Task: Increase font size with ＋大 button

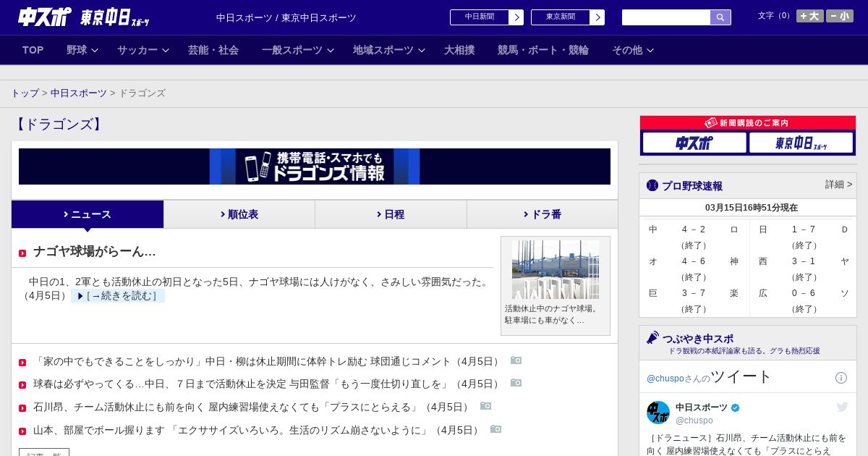Action: [810, 16]
